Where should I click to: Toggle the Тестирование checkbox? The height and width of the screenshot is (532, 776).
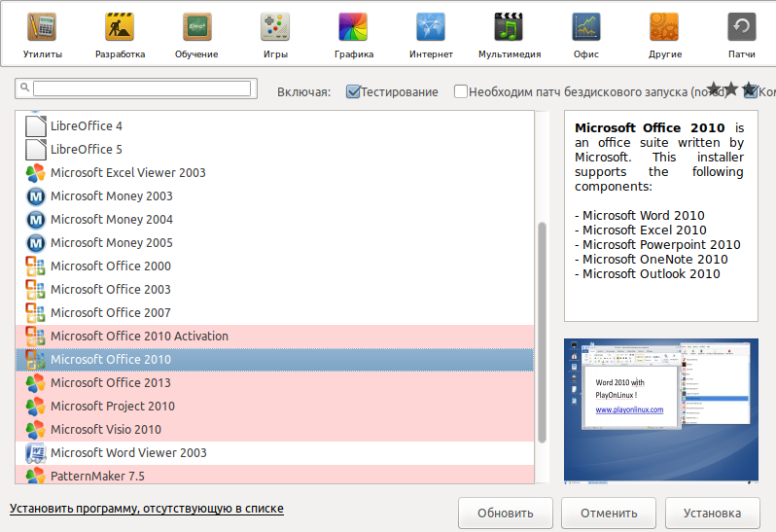click(x=353, y=91)
